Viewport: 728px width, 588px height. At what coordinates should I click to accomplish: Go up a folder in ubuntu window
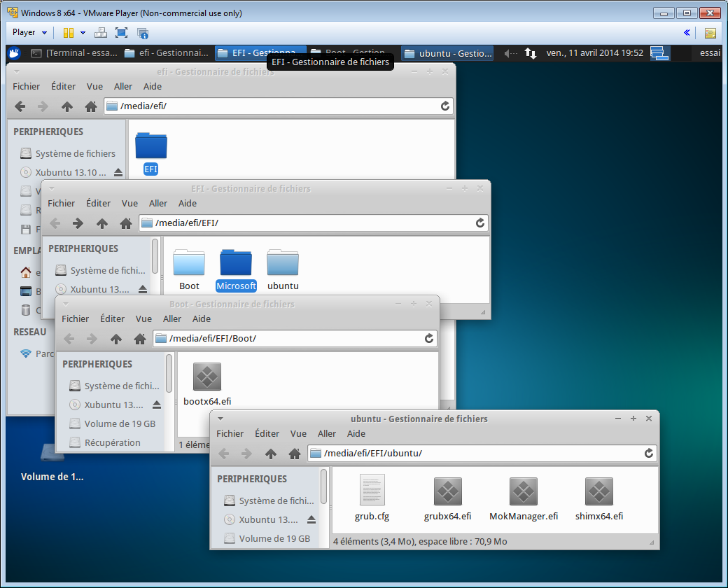pos(271,454)
